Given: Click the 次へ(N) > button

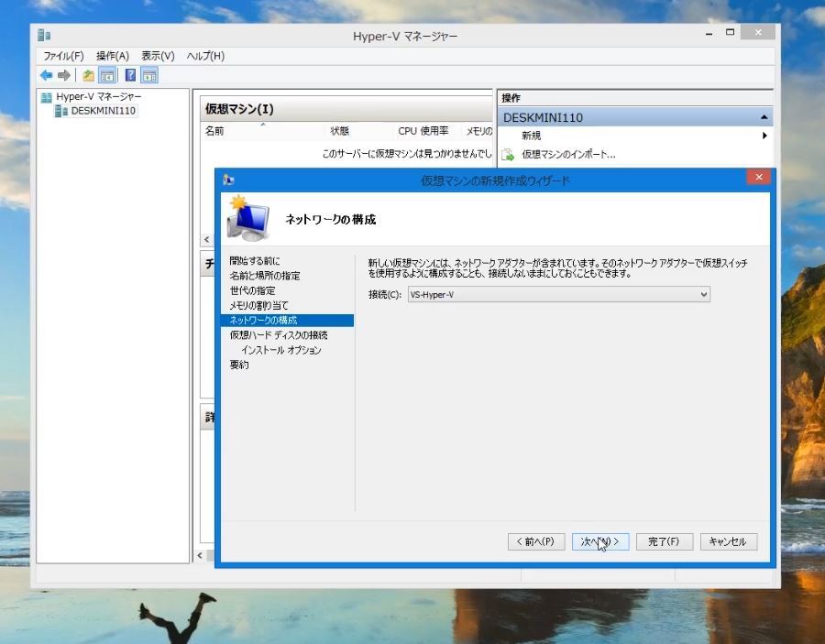Looking at the screenshot, I should [x=599, y=541].
